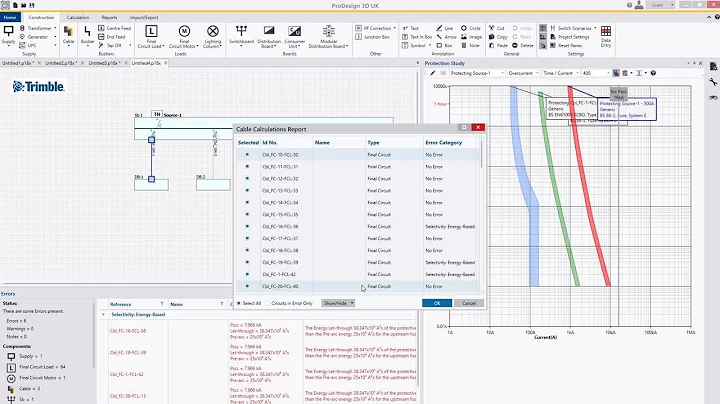Switch to the Calculation ribbon tab
The height and width of the screenshot is (404, 720).
[x=78, y=17]
